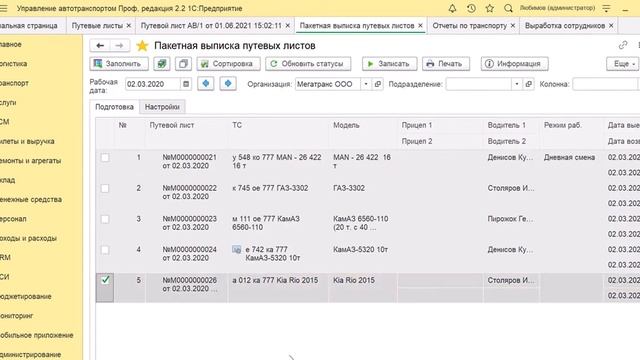640x360 pixels.
Task: Toggle the yellow favorite star of form
Action: point(142,46)
